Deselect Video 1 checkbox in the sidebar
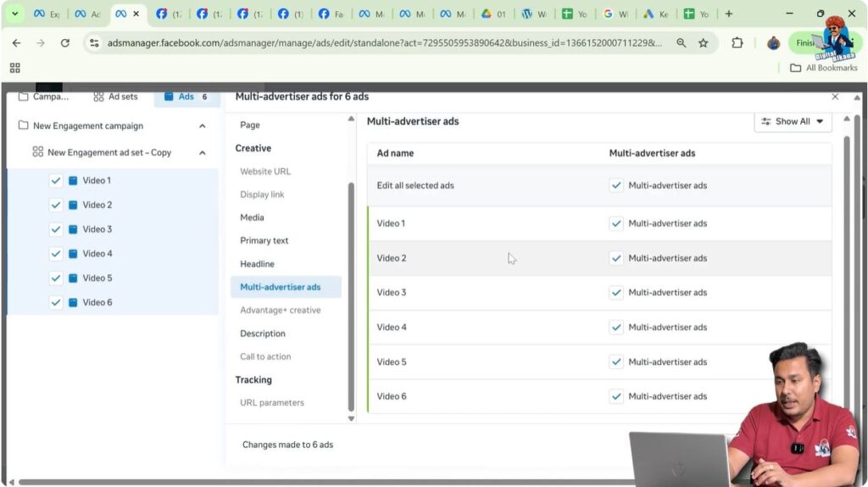Viewport: 868px width, 487px height. [56, 181]
